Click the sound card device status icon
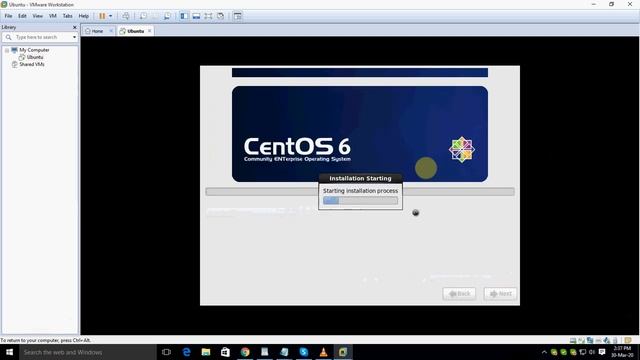640x360 pixels. coord(607,340)
